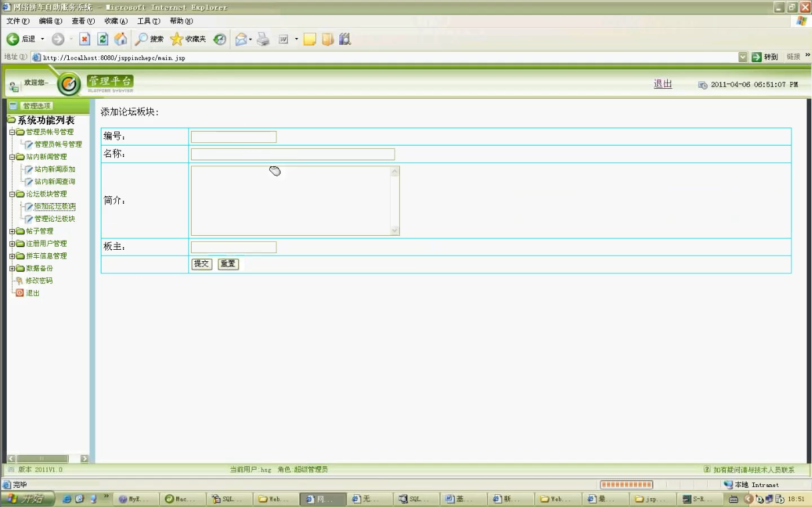Open the 查看(V) menu
The width and height of the screenshot is (812, 507).
click(83, 21)
